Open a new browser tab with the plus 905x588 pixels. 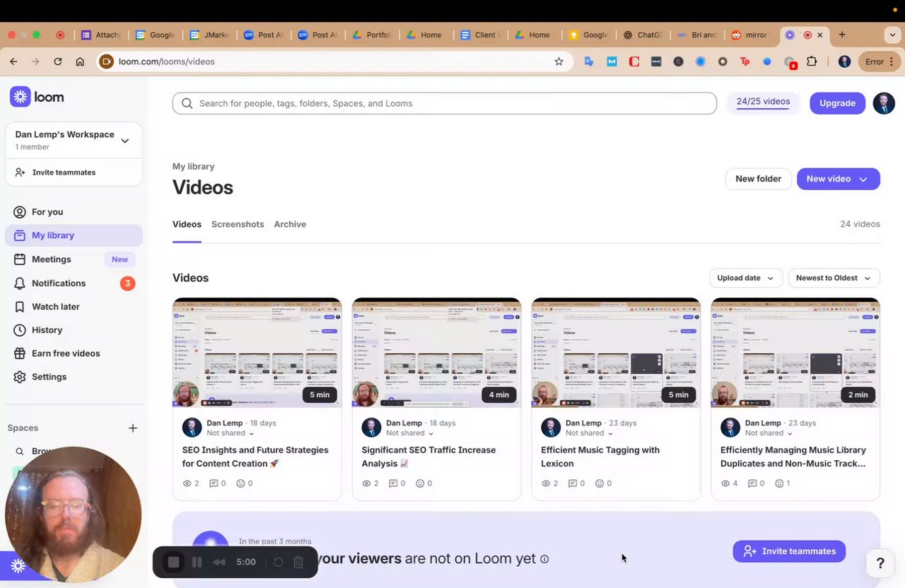point(841,35)
